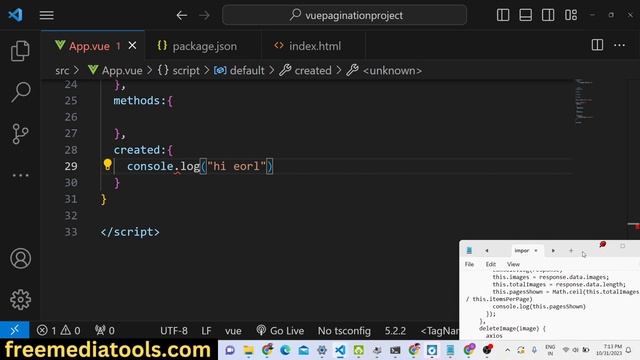
Task: Go back with the left arrow
Action: pyautogui.click(x=182, y=16)
